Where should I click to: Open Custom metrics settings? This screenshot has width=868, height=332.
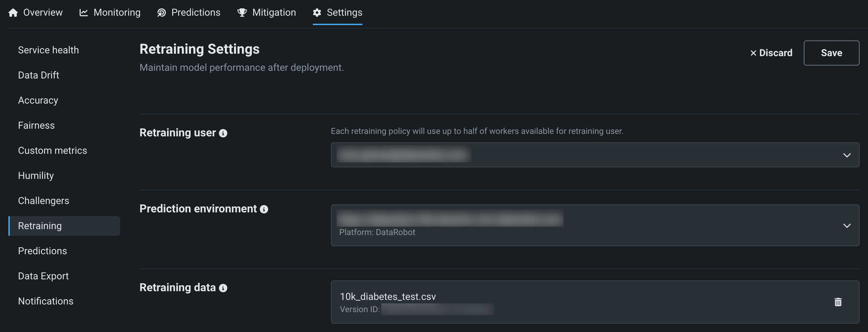point(53,151)
